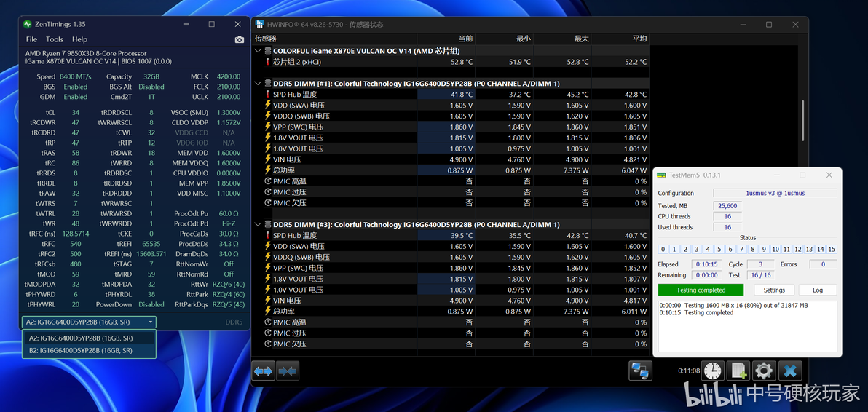Click the VSOC (SMU) value 1.3000V
The height and width of the screenshot is (412, 868).
coord(228,112)
